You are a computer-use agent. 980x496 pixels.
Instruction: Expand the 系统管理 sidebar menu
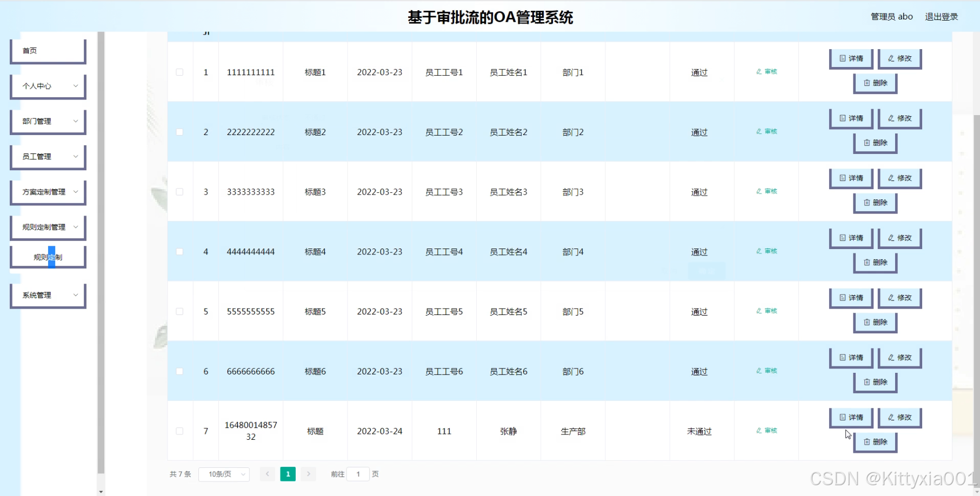(48, 295)
